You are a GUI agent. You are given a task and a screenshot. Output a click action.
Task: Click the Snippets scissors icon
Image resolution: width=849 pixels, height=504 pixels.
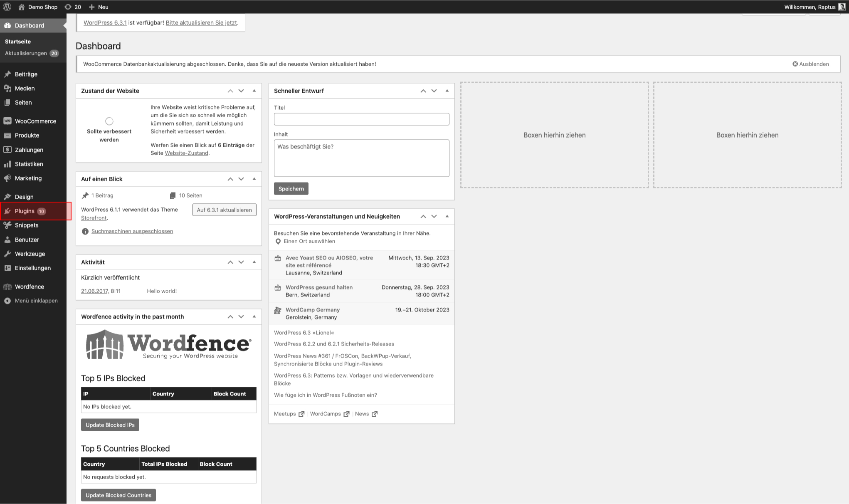pyautogui.click(x=7, y=225)
